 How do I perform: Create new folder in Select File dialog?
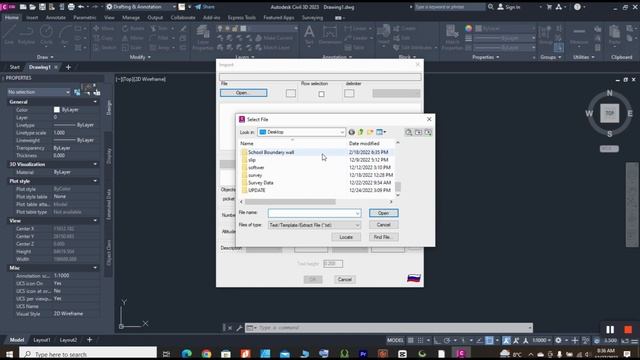[370, 132]
